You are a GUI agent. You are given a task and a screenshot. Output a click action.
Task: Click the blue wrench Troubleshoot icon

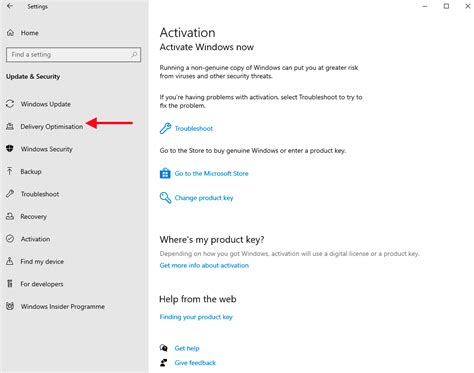[165, 128]
